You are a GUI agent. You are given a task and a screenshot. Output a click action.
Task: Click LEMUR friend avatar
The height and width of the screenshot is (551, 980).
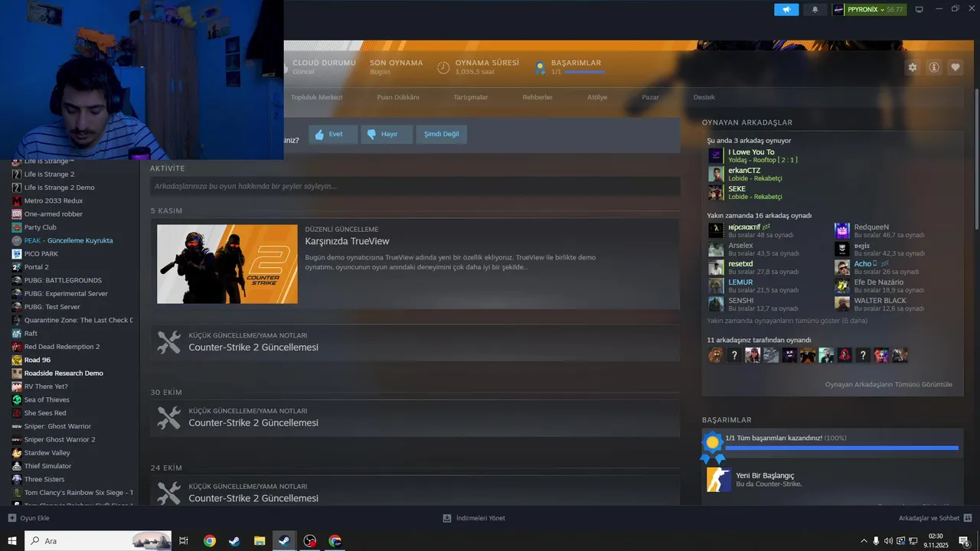point(716,286)
